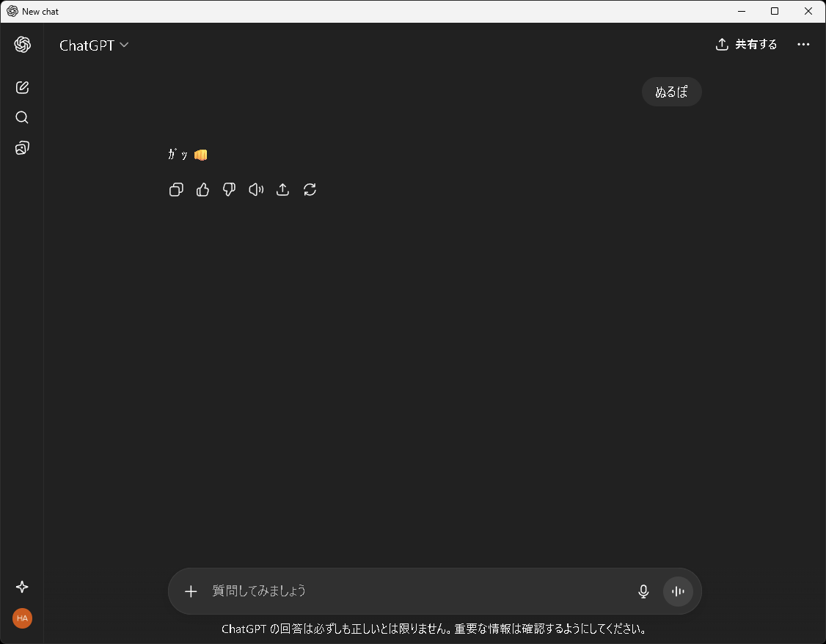Activate the dictation microphone
Screen dimensions: 826x644
pos(643,591)
